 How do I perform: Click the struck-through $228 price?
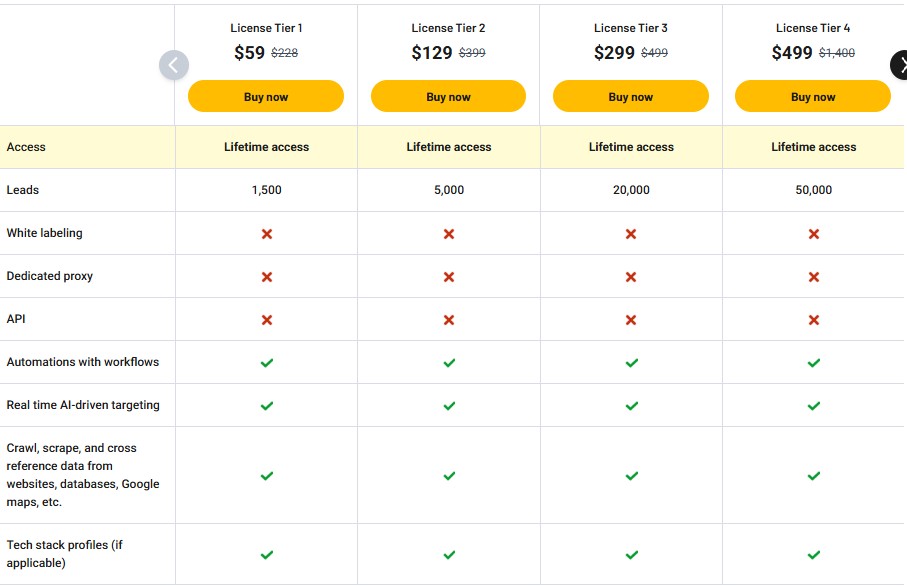tap(285, 53)
